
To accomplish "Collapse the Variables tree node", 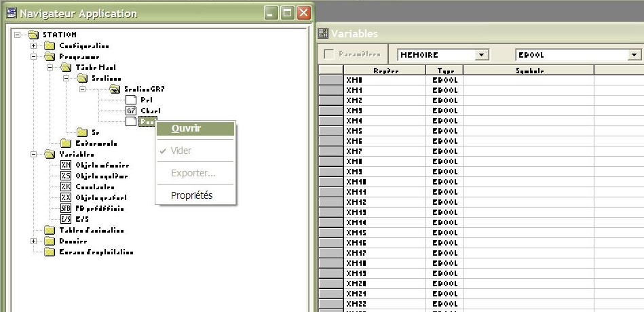I will 34,155.
